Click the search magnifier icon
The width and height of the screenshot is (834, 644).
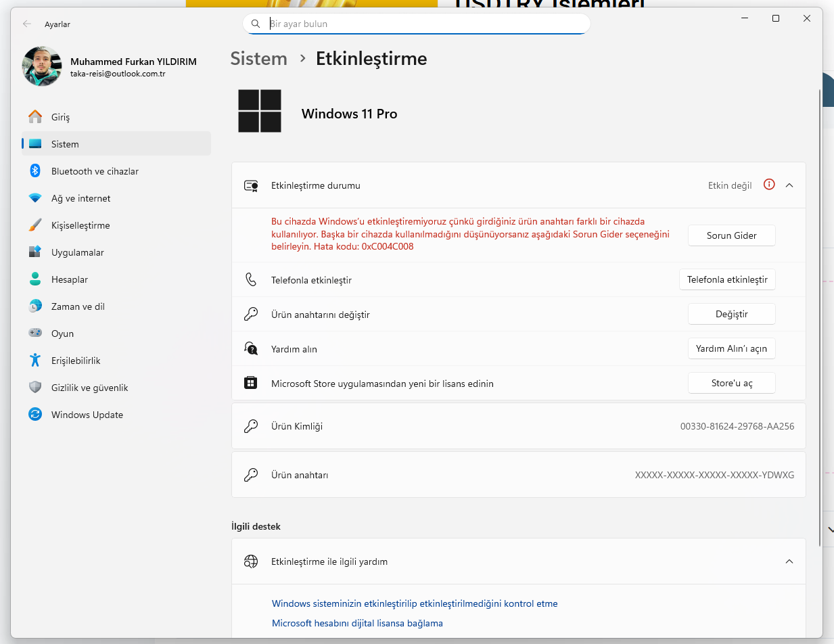[256, 24]
